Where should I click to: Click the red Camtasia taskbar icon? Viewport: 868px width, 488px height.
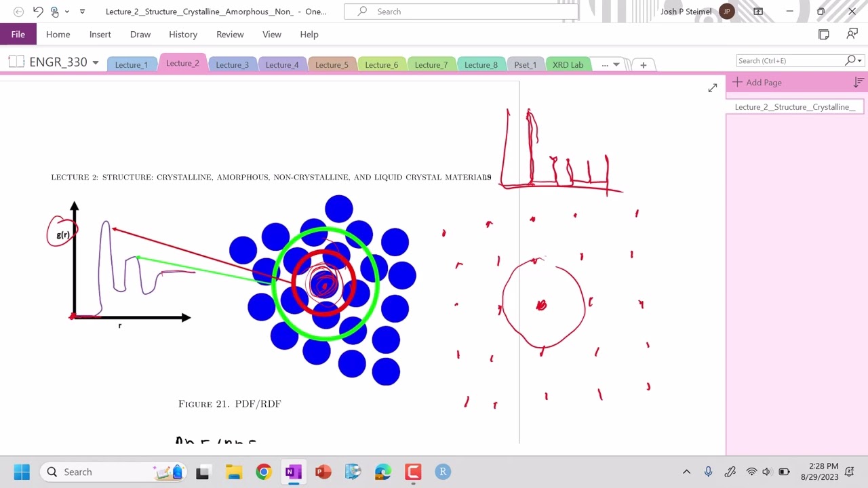tap(413, 472)
